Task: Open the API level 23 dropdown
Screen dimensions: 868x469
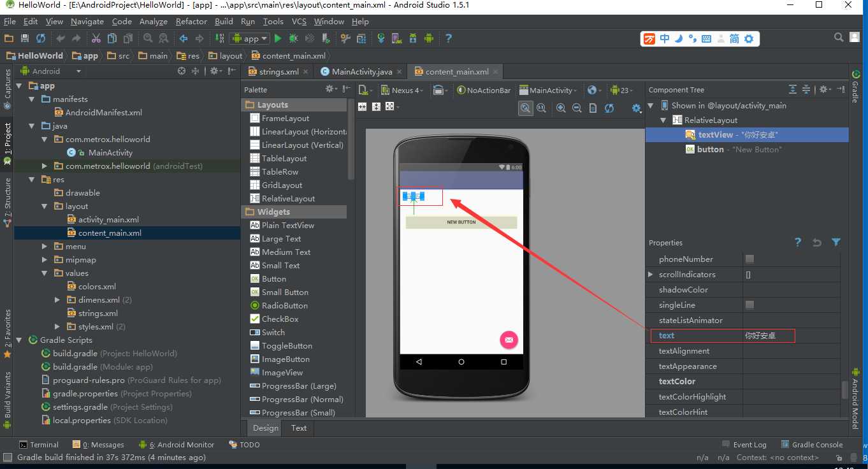Action: click(621, 90)
